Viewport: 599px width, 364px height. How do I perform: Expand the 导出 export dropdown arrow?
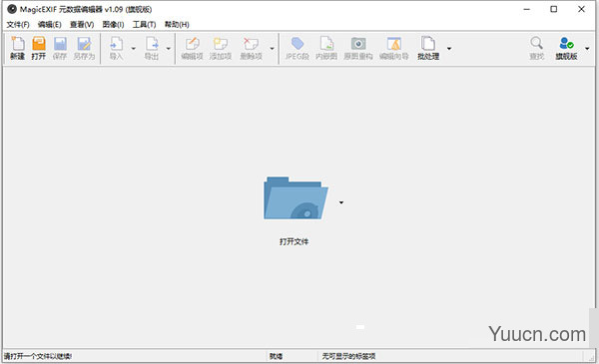pos(169,49)
